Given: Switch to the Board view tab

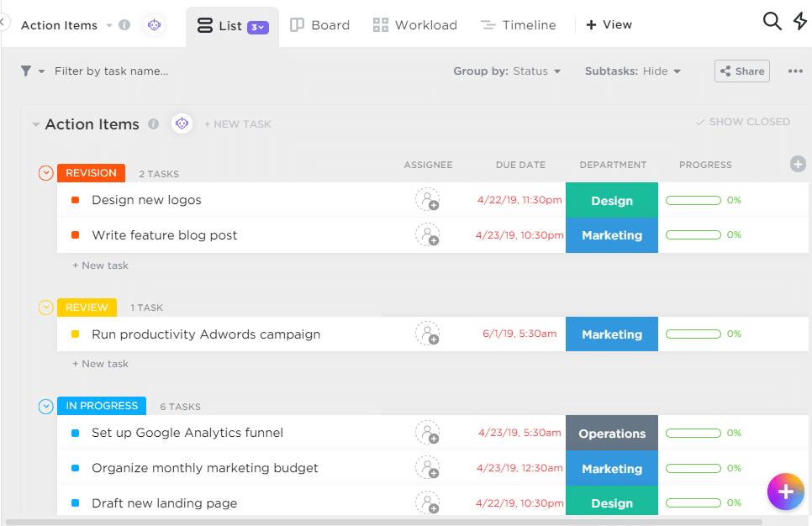Looking at the screenshot, I should [x=319, y=24].
